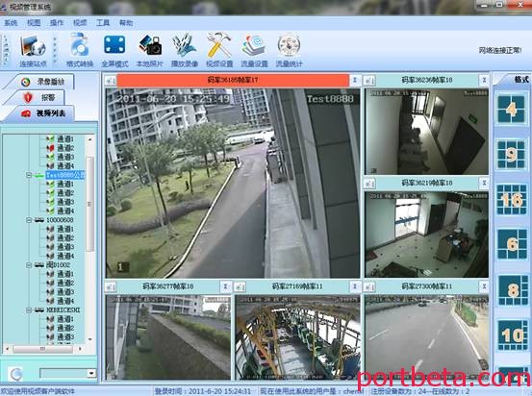Viewport: 532px width, 396px height.
Task: Select the 16-pane layout button
Action: 512,200
